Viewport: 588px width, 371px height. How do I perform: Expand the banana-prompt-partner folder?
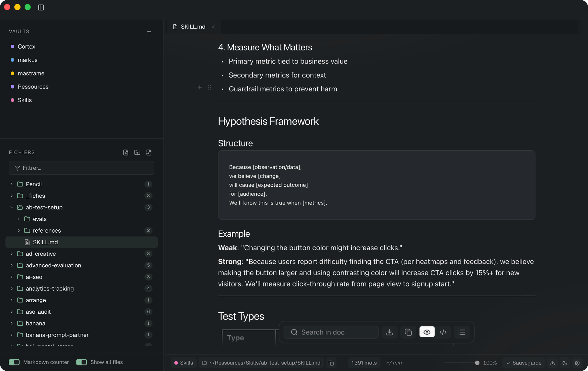coord(12,335)
